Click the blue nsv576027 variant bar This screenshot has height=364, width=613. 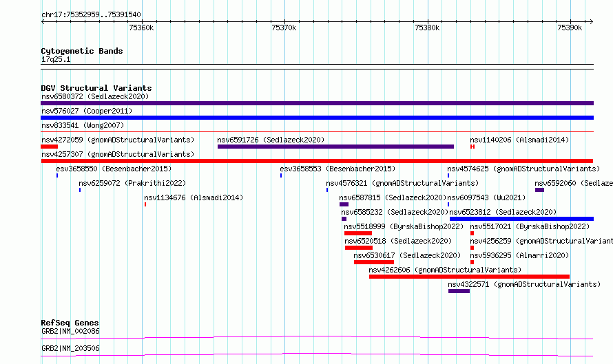point(317,118)
